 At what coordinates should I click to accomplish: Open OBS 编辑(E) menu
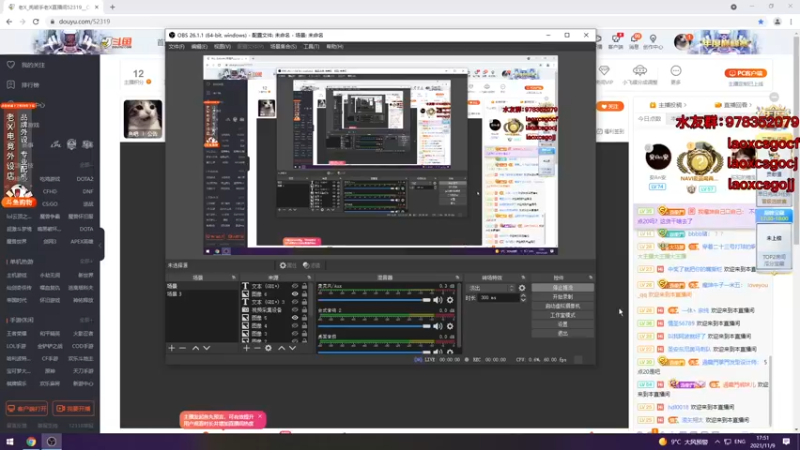pos(199,46)
